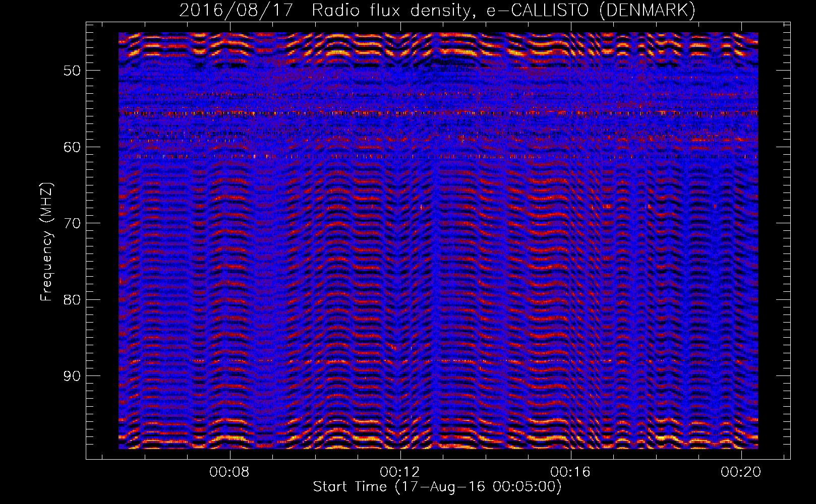Click the 00:08 time axis label
The height and width of the screenshot is (504, 816).
coord(230,472)
